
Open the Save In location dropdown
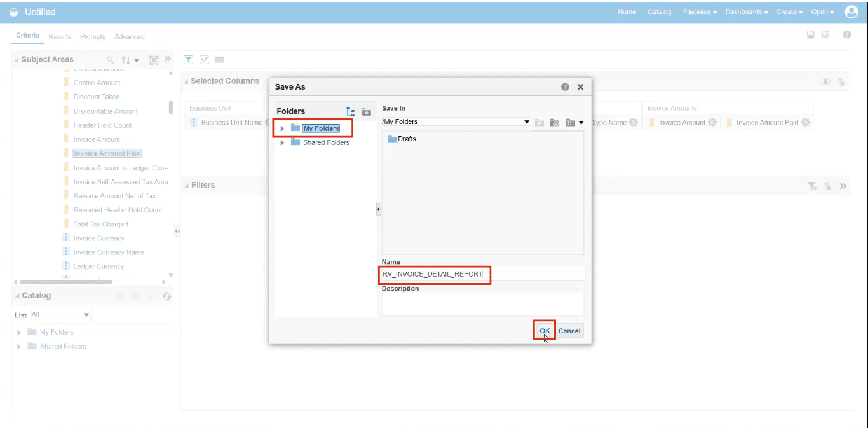[x=527, y=121]
